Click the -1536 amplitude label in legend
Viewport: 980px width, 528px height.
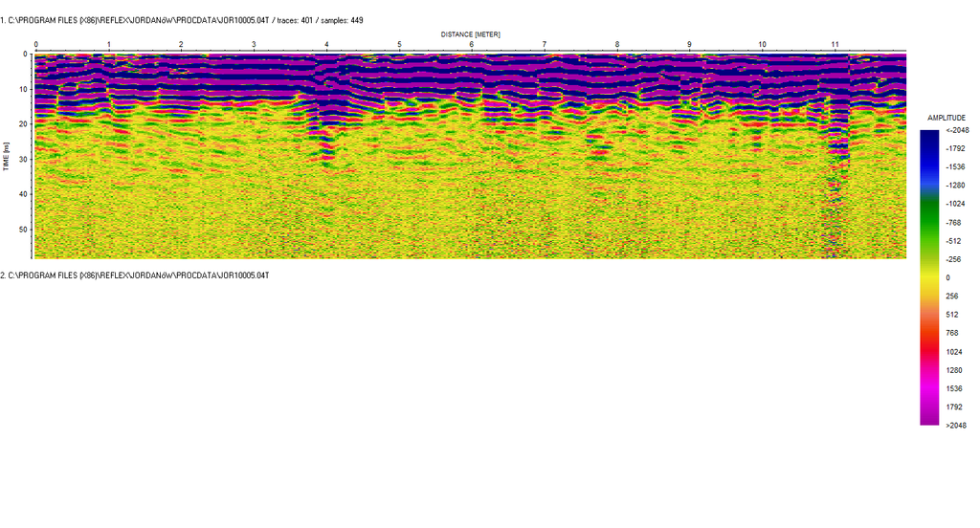tap(953, 166)
